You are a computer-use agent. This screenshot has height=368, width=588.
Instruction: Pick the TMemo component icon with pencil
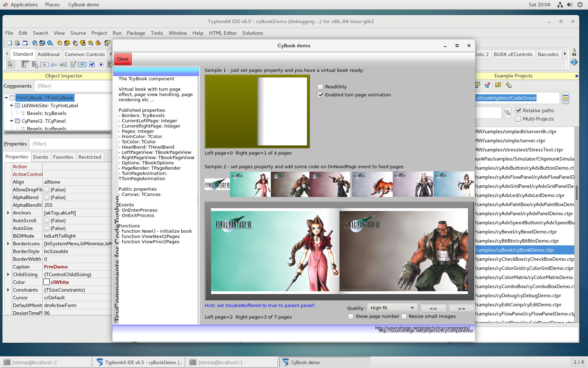pyautogui.click(x=73, y=64)
